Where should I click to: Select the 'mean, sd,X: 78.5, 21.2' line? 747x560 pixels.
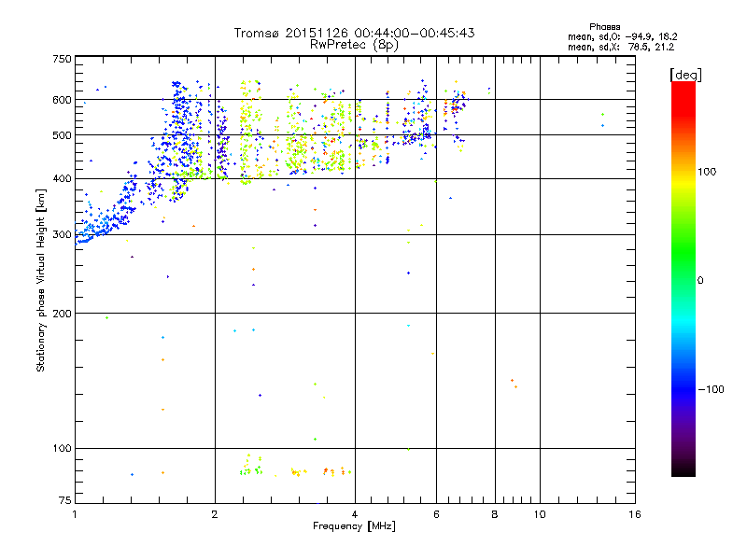tap(621, 47)
